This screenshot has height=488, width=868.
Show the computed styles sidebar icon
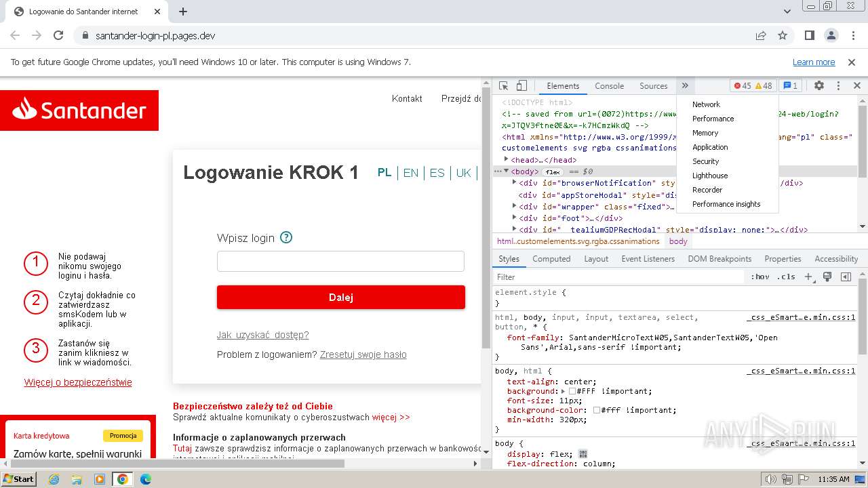coord(846,277)
